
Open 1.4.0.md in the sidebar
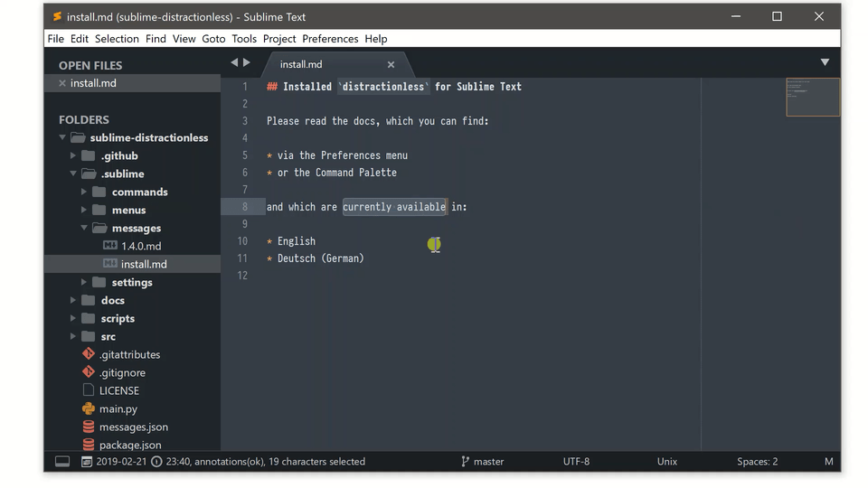click(141, 246)
